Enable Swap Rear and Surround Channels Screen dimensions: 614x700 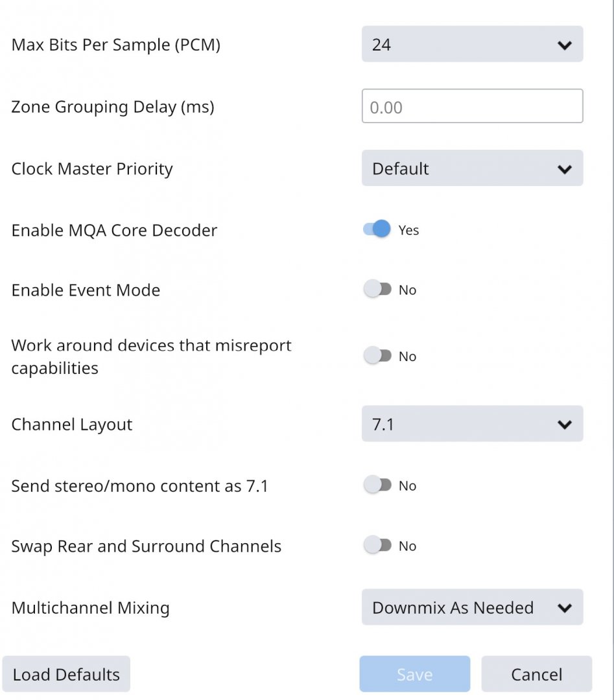click(377, 546)
